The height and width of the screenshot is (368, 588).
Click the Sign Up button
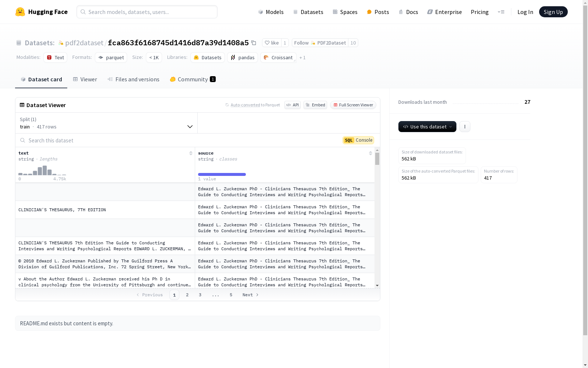tap(553, 12)
